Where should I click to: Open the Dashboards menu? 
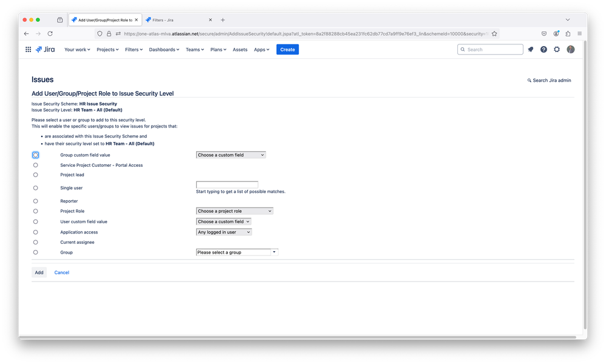click(x=163, y=49)
